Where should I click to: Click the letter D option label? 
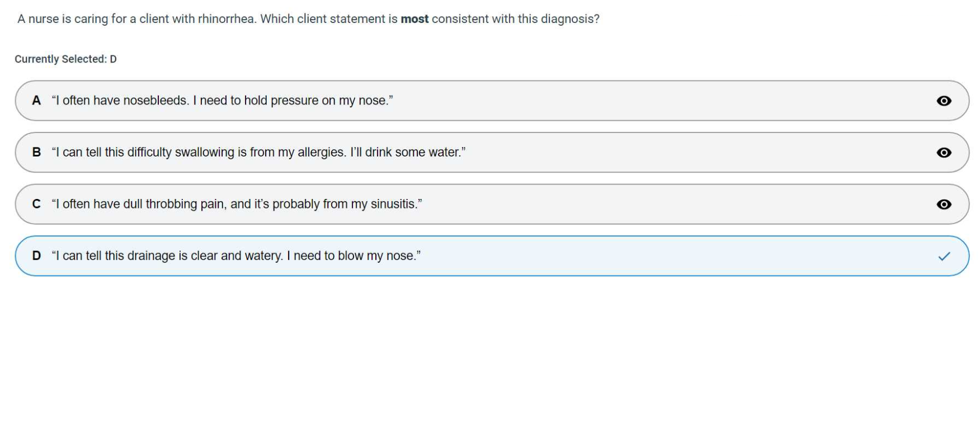point(36,256)
